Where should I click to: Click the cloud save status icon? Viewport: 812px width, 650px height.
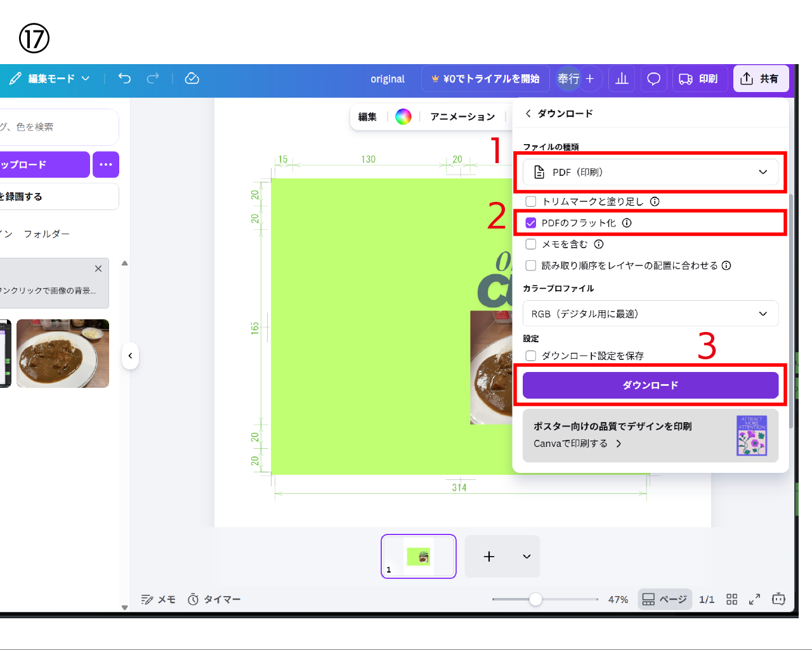pyautogui.click(x=192, y=78)
